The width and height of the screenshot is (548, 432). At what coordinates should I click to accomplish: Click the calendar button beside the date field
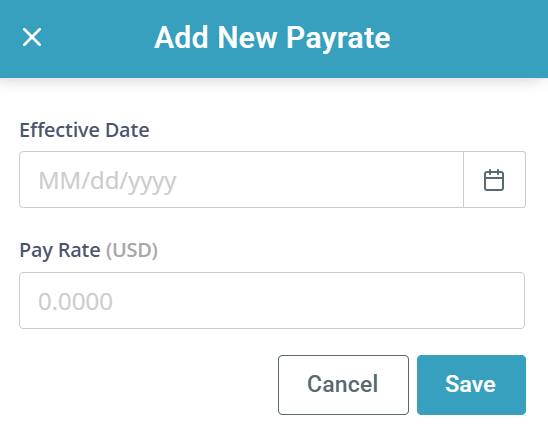494,180
